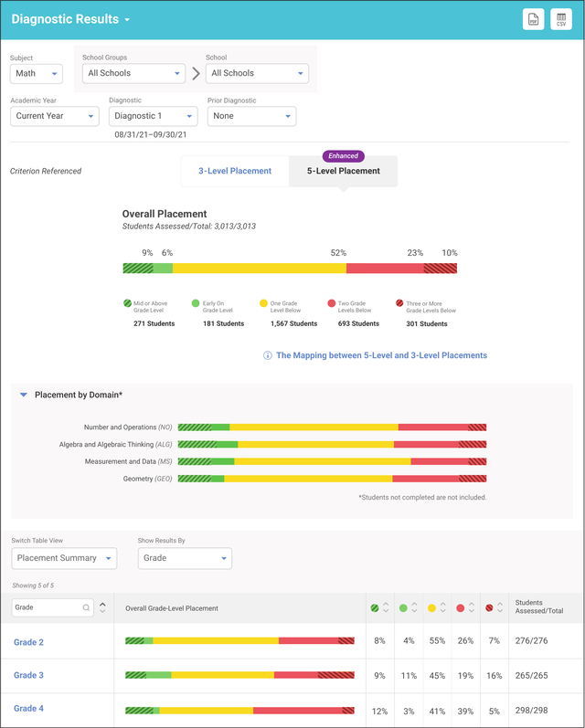The height and width of the screenshot is (728, 585).
Task: Click the "276/276" students cell
Action: coord(532,640)
